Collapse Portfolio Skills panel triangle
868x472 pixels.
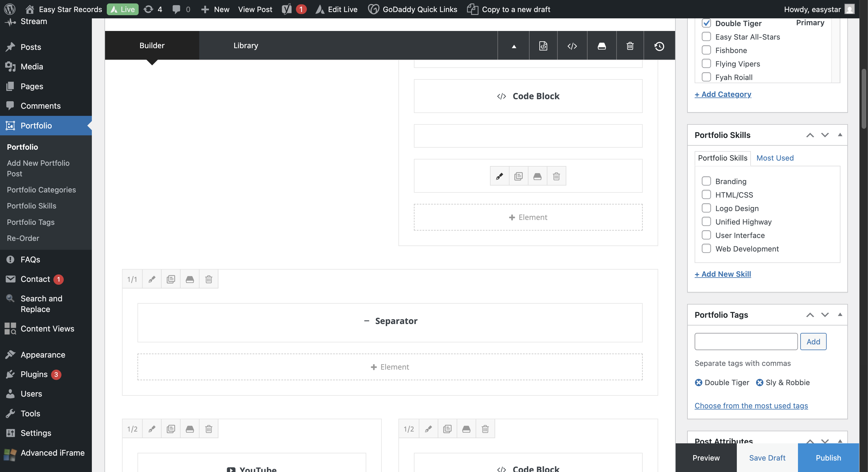(840, 135)
